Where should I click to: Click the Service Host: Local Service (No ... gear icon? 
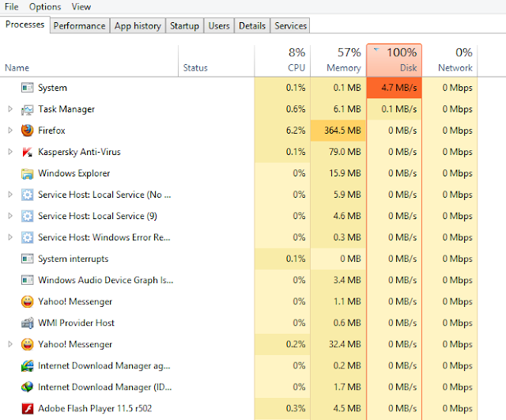point(28,195)
